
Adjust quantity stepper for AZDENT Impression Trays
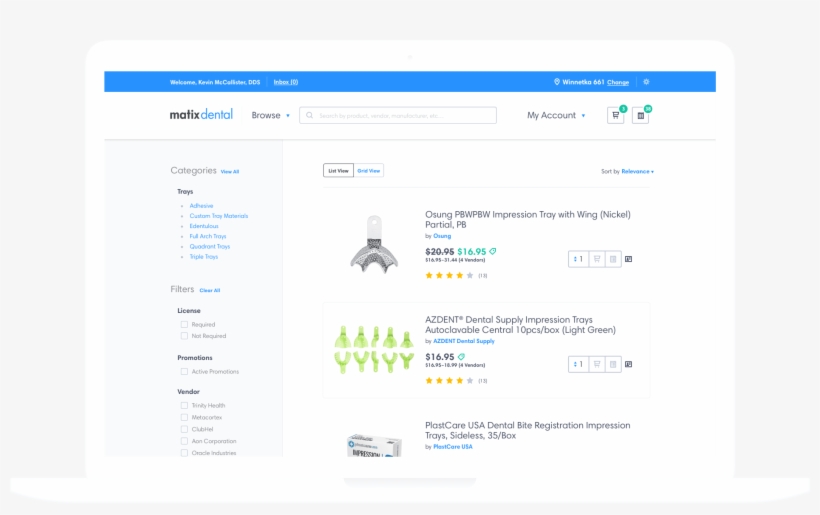(578, 364)
